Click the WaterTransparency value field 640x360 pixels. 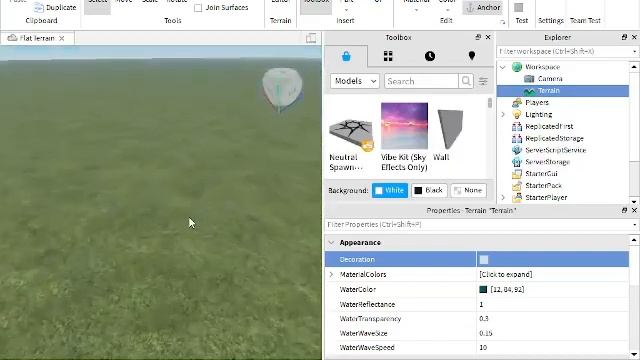553,318
